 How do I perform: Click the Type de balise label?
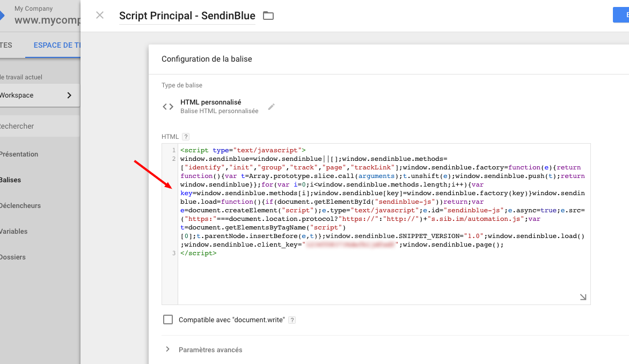182,85
